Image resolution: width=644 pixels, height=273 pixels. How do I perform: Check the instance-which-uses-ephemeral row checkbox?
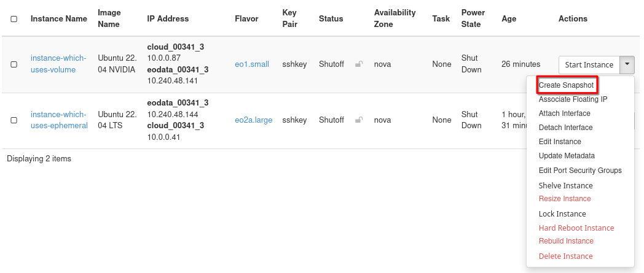point(14,120)
